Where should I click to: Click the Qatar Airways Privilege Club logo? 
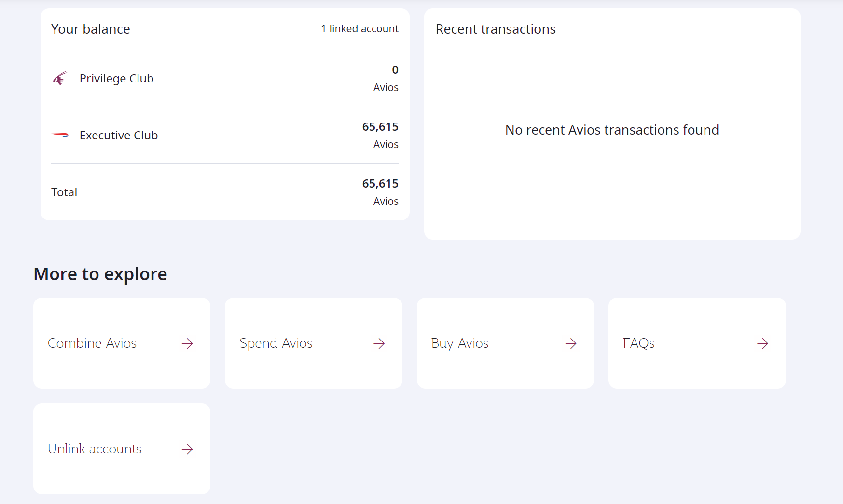point(59,78)
